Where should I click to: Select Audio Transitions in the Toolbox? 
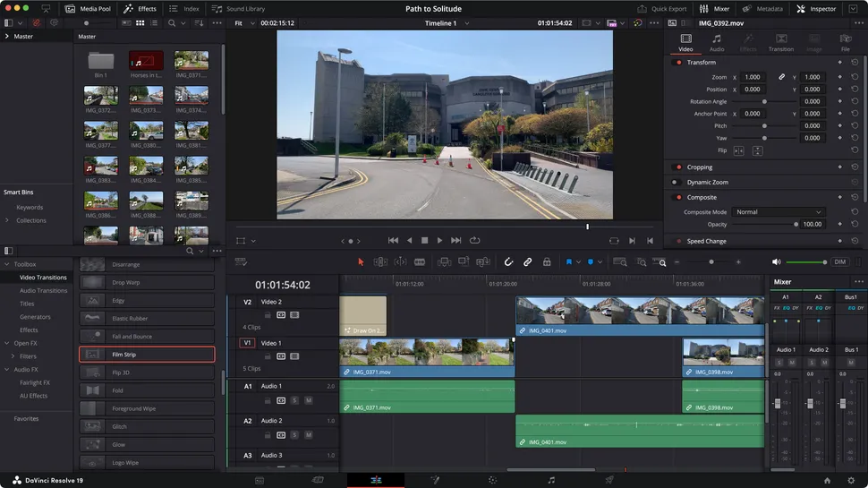click(43, 290)
